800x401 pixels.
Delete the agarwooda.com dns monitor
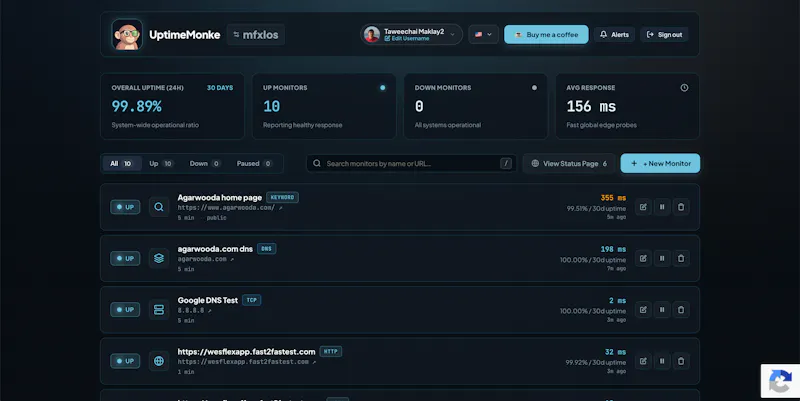click(681, 258)
